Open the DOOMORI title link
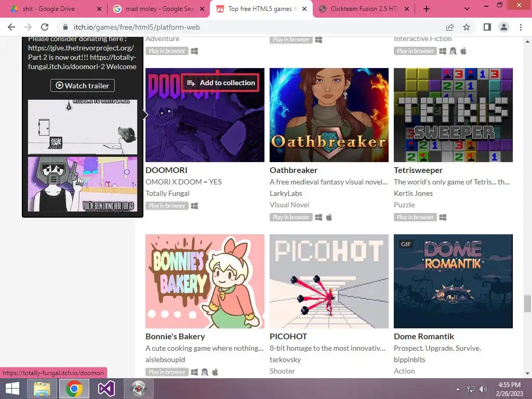532x399 pixels. 166,170
